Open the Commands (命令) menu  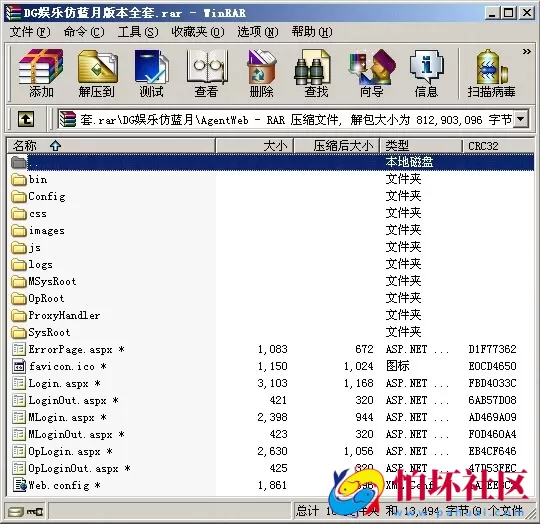coord(84,32)
